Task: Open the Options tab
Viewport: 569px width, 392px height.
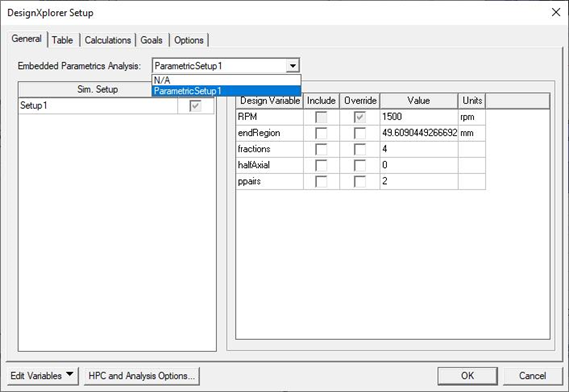Action: pyautogui.click(x=189, y=40)
